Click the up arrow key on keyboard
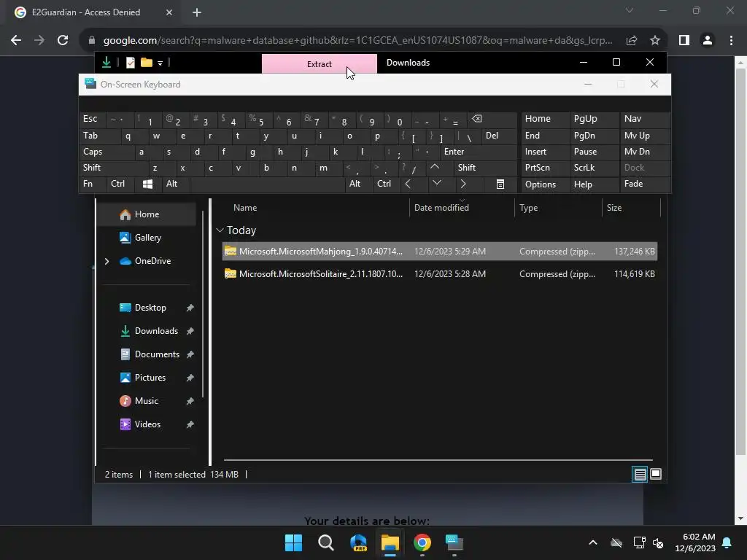Viewport: 747px width, 560px height. tap(435, 167)
